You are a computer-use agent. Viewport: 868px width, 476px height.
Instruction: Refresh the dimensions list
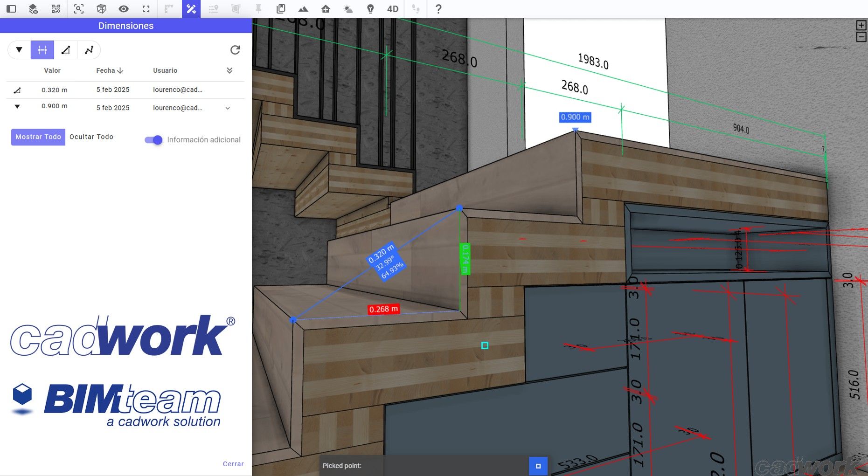pyautogui.click(x=235, y=50)
